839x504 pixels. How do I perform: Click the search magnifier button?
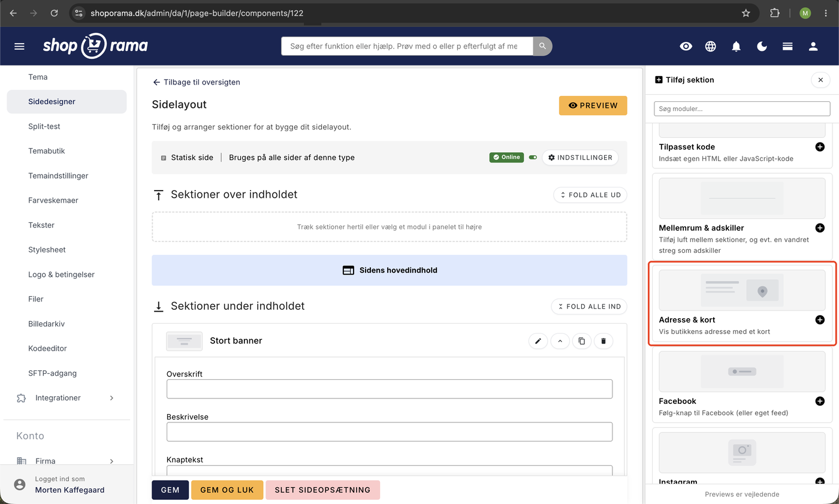click(542, 46)
